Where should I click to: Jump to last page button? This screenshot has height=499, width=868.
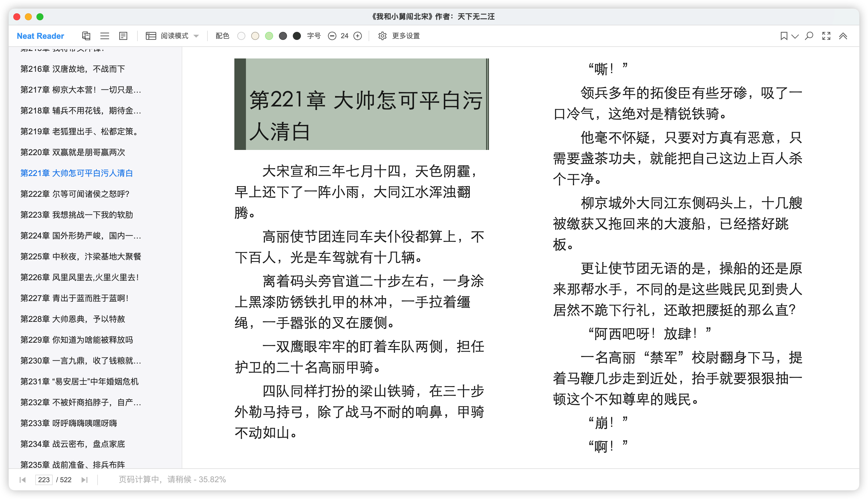click(84, 480)
